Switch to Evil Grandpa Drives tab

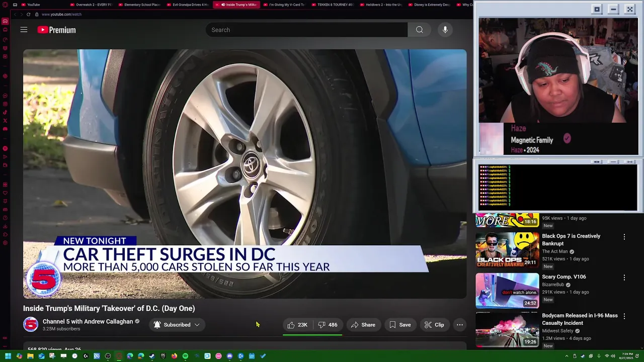coord(187,5)
